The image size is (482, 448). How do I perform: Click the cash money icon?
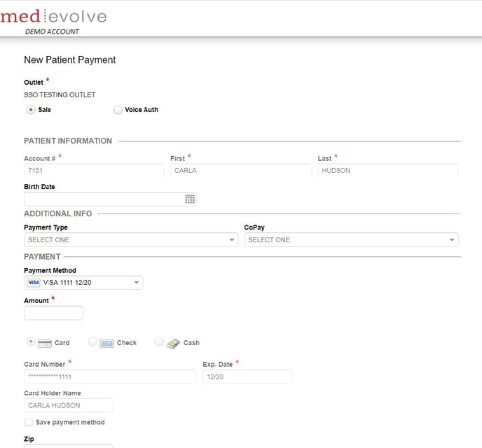pos(173,343)
